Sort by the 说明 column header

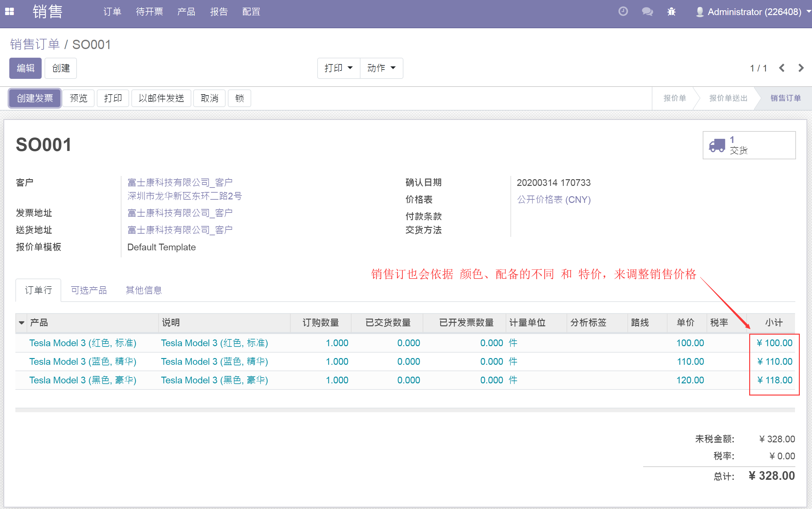click(224, 322)
